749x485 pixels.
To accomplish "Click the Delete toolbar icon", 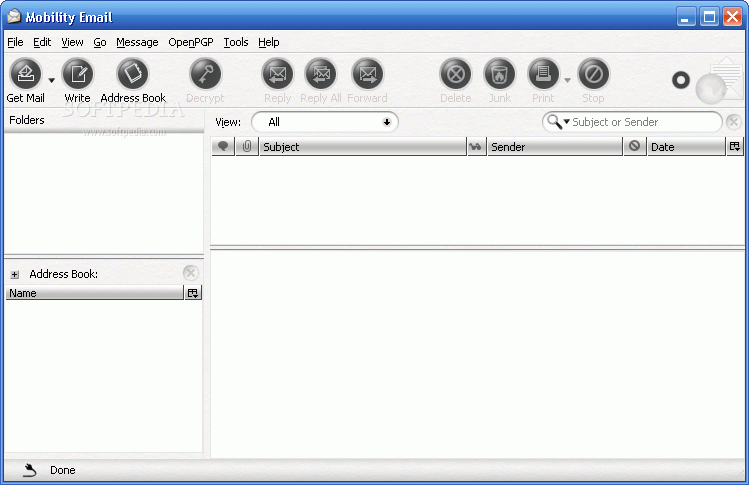I will point(456,74).
